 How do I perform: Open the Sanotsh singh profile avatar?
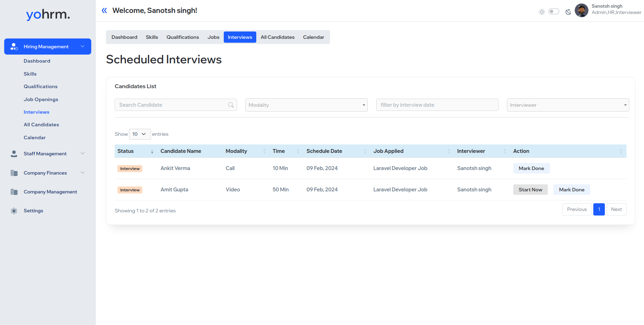[581, 10]
